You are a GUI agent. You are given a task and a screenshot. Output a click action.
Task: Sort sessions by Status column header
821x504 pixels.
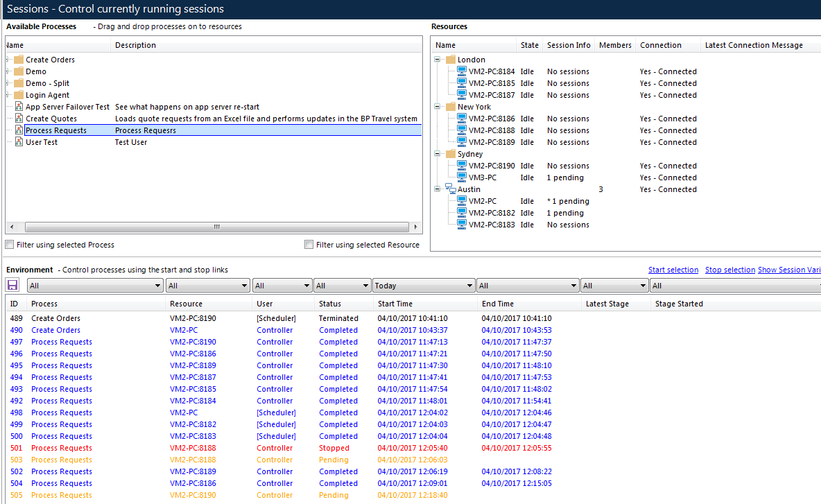pos(343,304)
